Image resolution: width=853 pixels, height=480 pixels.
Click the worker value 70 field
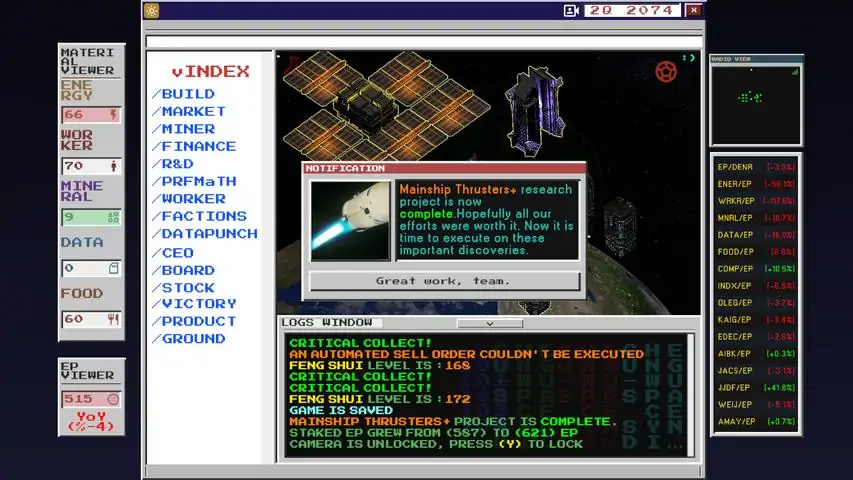tap(91, 166)
